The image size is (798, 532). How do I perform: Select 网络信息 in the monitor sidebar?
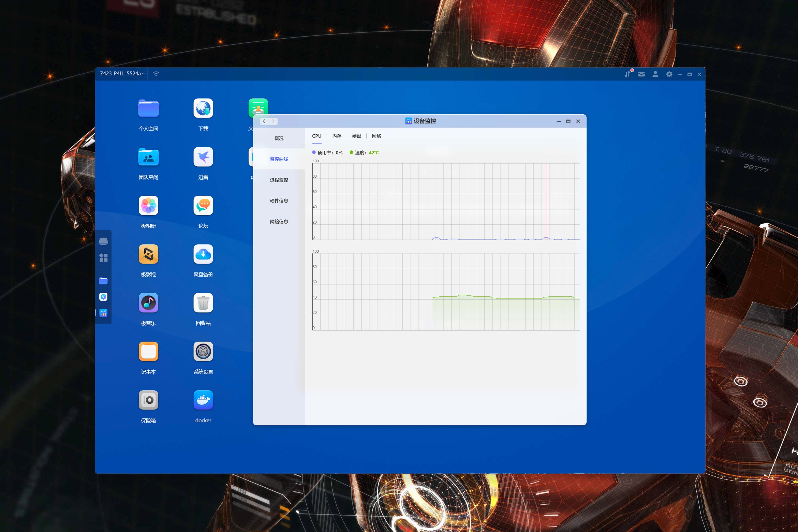click(x=279, y=222)
